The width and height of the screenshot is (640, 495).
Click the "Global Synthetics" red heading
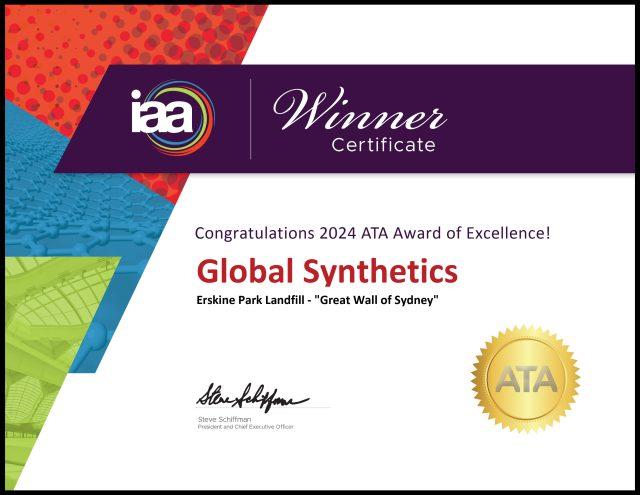click(327, 271)
